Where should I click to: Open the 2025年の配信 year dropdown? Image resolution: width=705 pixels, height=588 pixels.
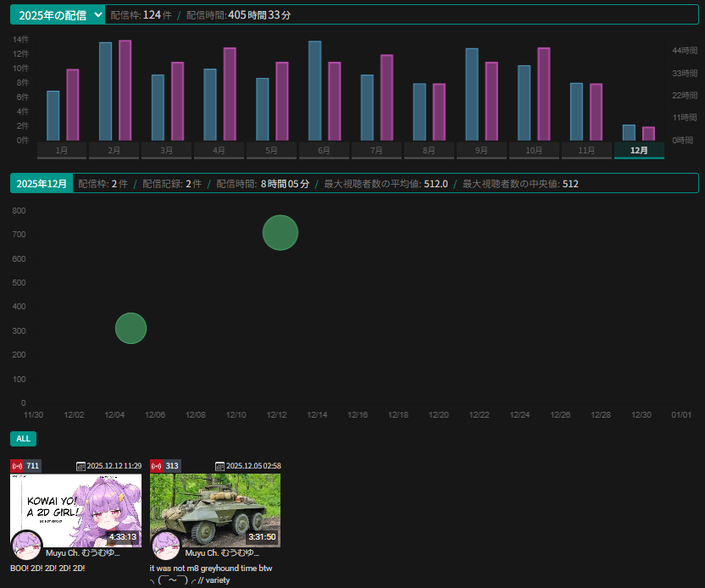click(x=58, y=15)
